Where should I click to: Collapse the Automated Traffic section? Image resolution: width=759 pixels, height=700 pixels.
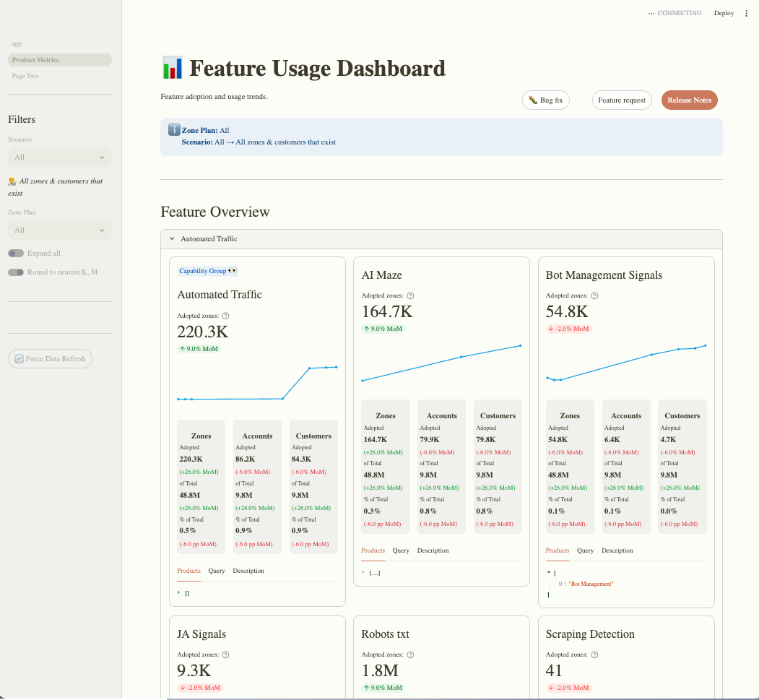(172, 238)
